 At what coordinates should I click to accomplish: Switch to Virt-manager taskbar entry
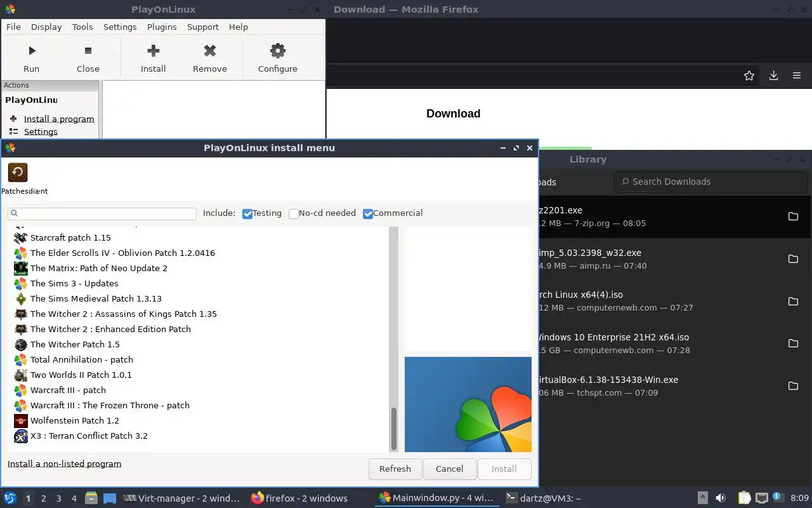point(182,498)
